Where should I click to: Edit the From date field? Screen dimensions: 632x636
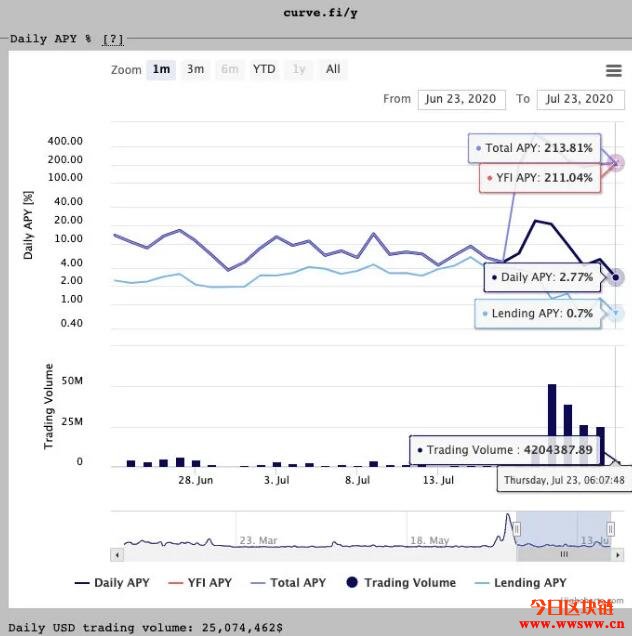461,99
